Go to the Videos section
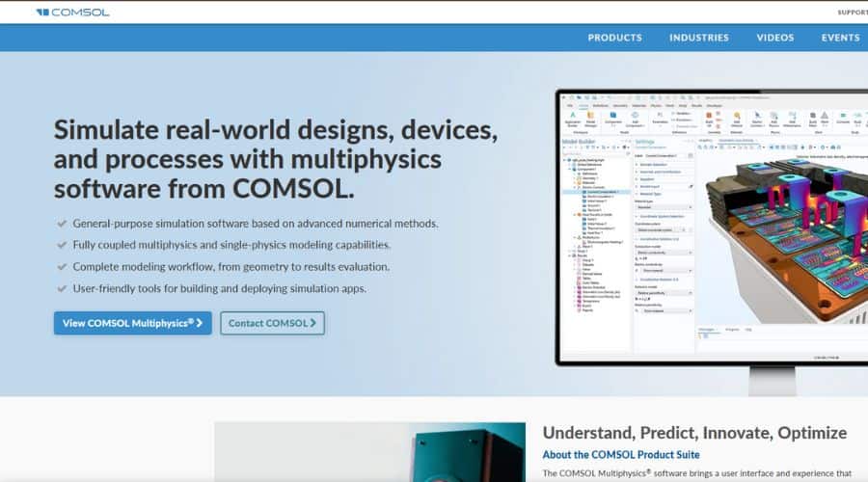The height and width of the screenshot is (482, 868). pyautogui.click(x=775, y=38)
